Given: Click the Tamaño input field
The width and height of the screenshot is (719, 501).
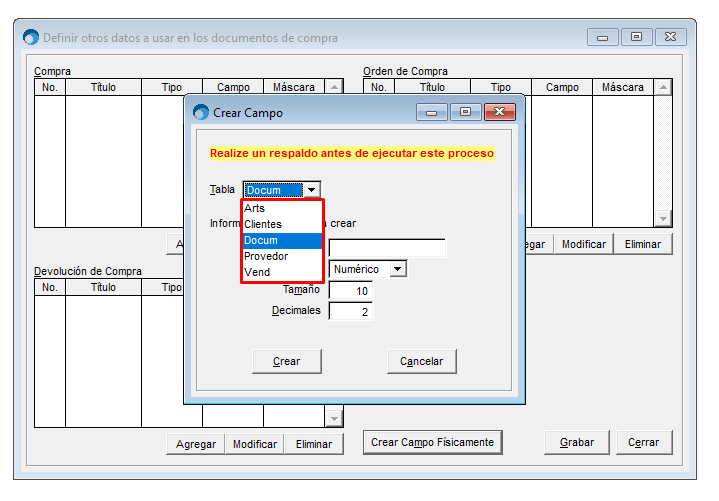Looking at the screenshot, I should (351, 291).
